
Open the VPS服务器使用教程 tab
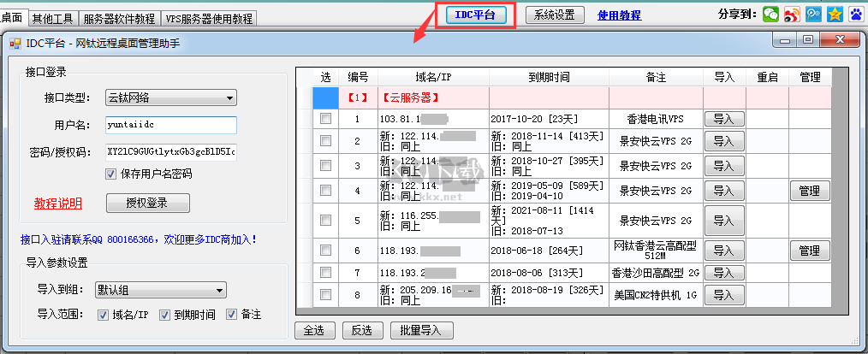(209, 19)
